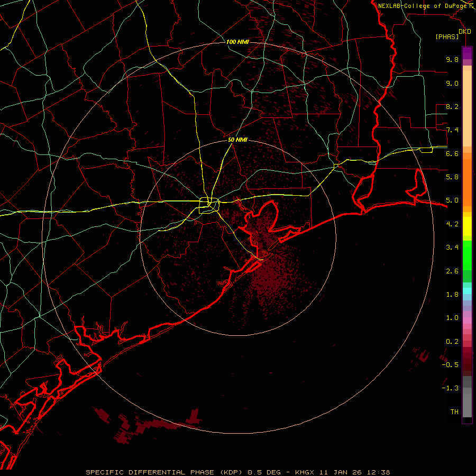Click the 5.0 value on the legend
The image size is (476, 476).
click(452, 200)
